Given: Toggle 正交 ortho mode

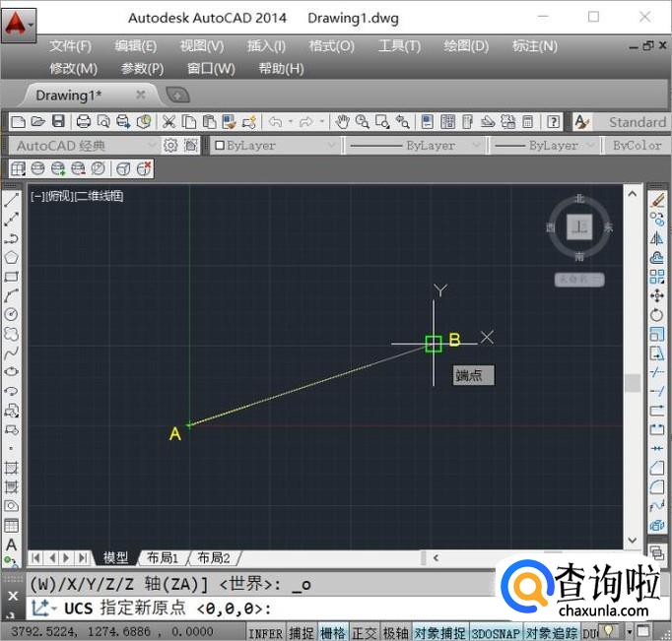Looking at the screenshot, I should click(365, 633).
